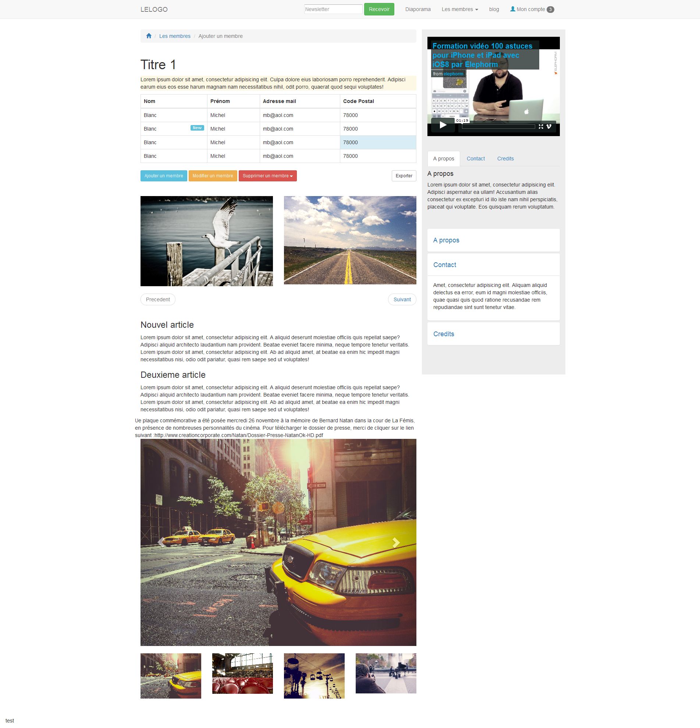Select the yellow taxi thumbnail

[x=170, y=676]
